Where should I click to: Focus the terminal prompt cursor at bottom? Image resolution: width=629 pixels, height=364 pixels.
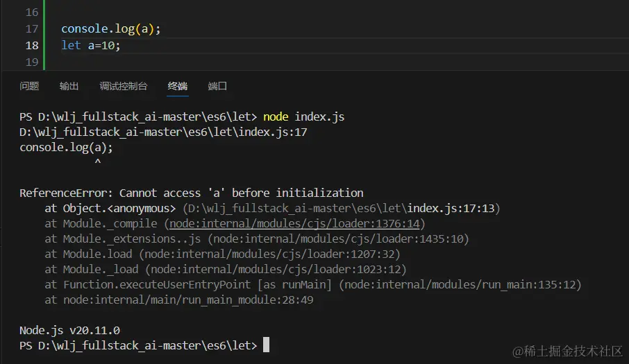coord(266,345)
